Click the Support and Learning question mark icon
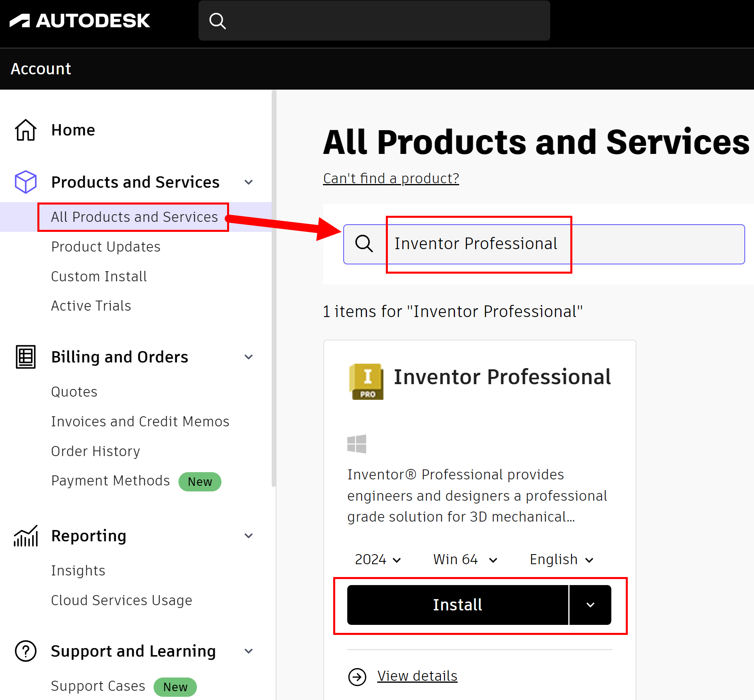The width and height of the screenshot is (754, 700). [x=25, y=651]
